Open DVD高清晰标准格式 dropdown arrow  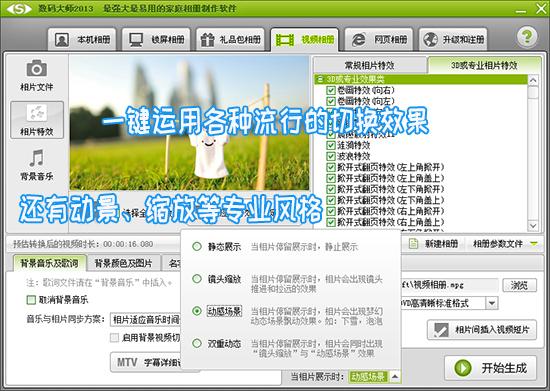pos(492,303)
